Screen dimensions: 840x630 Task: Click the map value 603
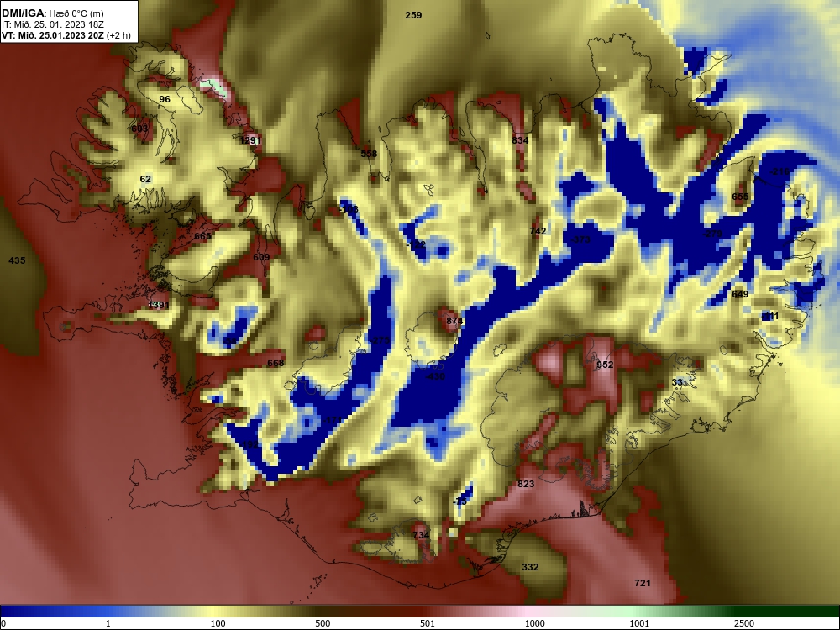point(139,129)
